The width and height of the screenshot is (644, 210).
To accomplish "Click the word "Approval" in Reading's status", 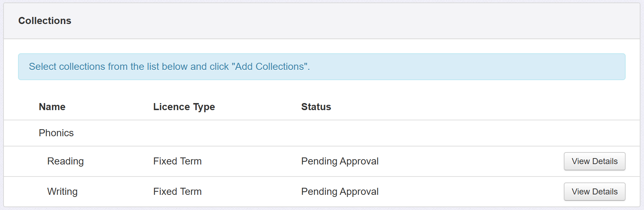I will click(359, 161).
